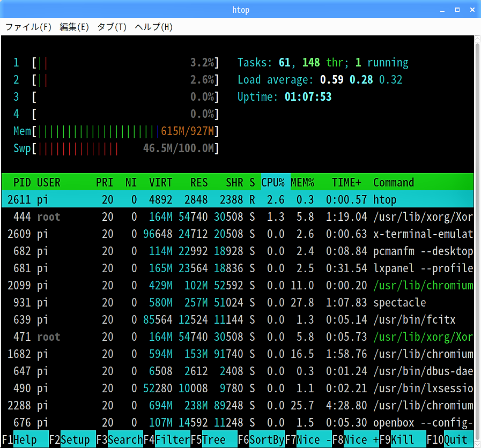Image resolution: width=481 pixels, height=448 pixels.
Task: Click the CPU 4 usage meter
Action: tap(116, 114)
